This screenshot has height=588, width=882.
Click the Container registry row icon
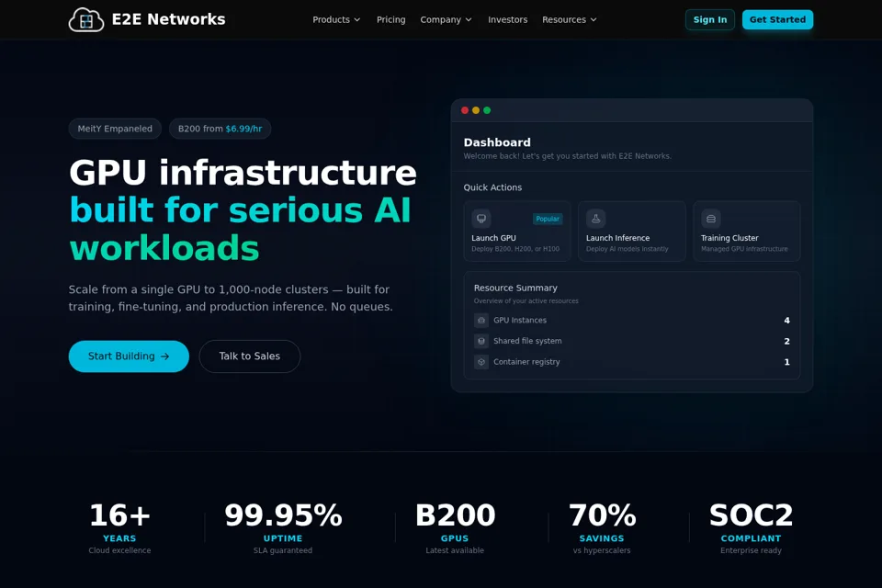(x=481, y=362)
